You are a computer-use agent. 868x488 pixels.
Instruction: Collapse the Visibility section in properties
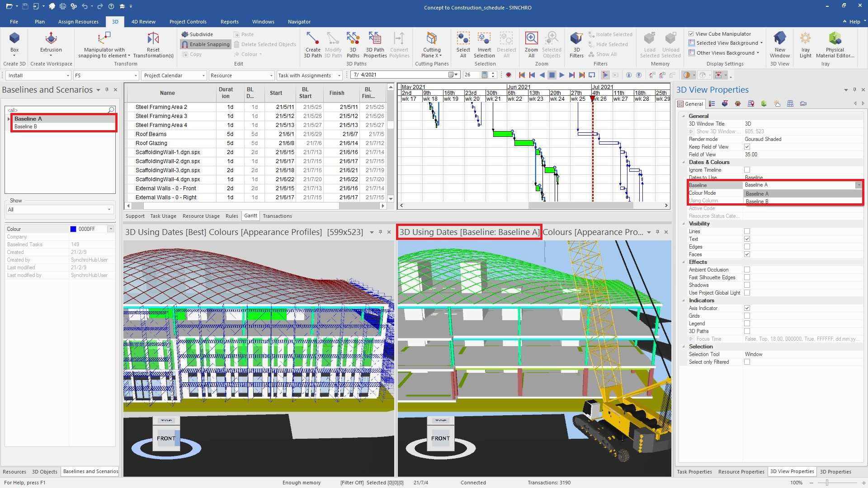point(684,224)
